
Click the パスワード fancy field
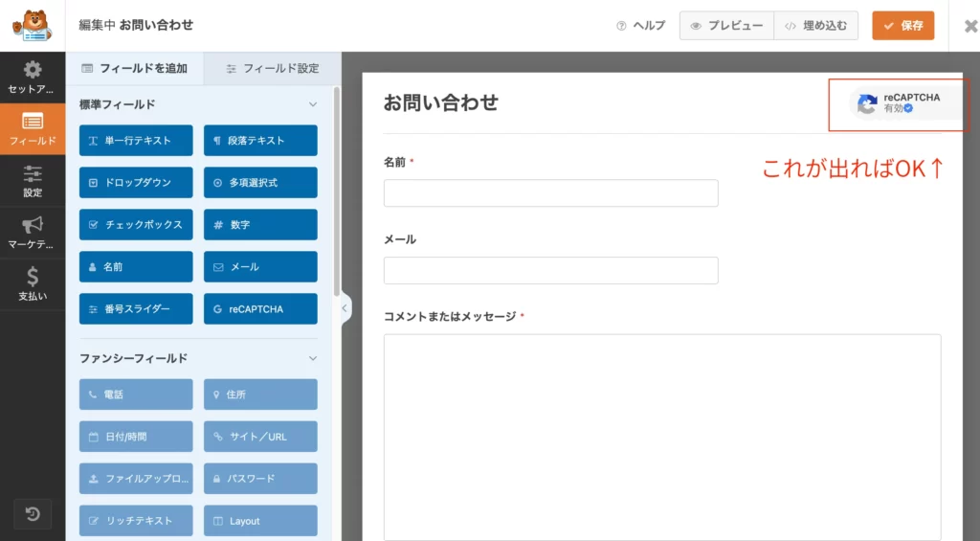[x=260, y=479]
